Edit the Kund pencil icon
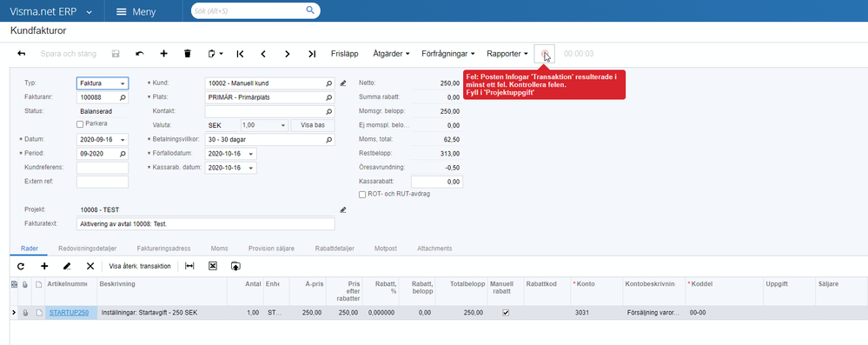 342,83
